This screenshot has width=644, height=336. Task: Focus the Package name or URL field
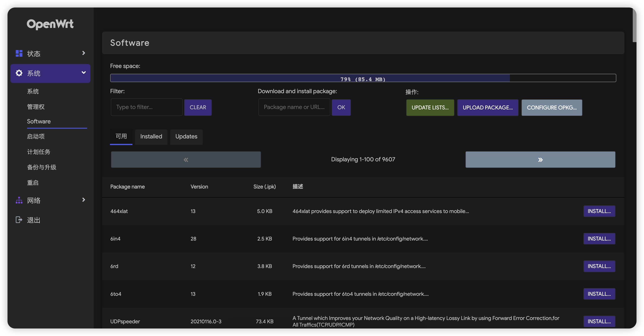(294, 107)
